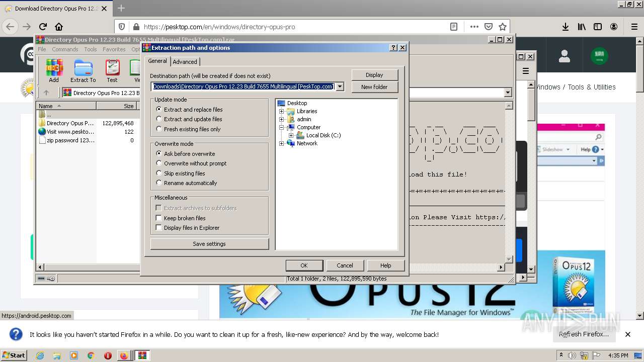
Task: Expand Libraries tree node
Action: [x=282, y=111]
